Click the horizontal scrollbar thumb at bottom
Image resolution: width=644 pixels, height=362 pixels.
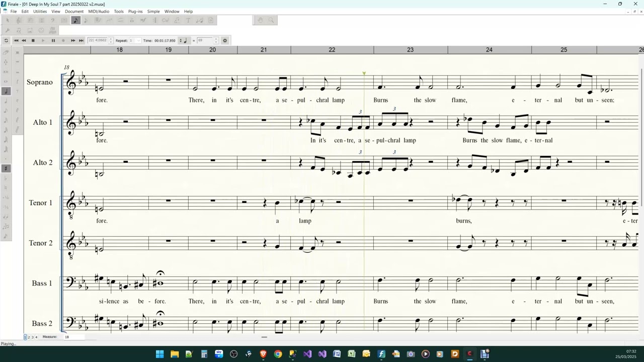coord(264,337)
